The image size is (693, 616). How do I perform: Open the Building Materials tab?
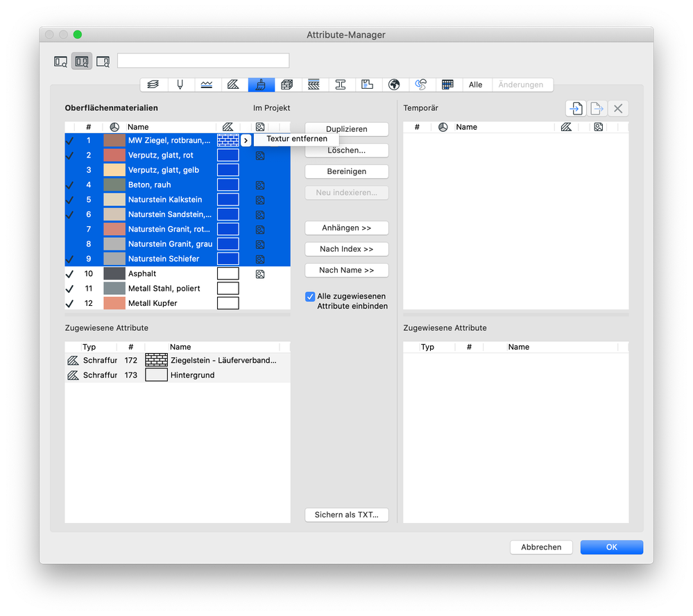point(287,85)
